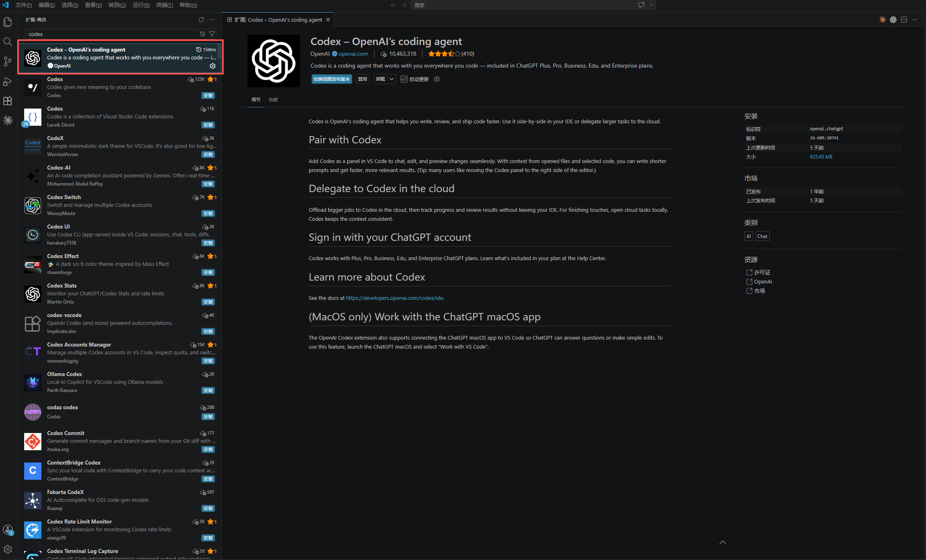Click the 搜索 command center field
The height and width of the screenshot is (560, 926).
(522, 5)
